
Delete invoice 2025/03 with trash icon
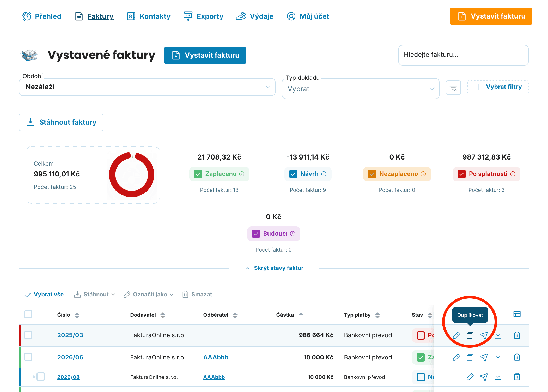click(x=517, y=335)
